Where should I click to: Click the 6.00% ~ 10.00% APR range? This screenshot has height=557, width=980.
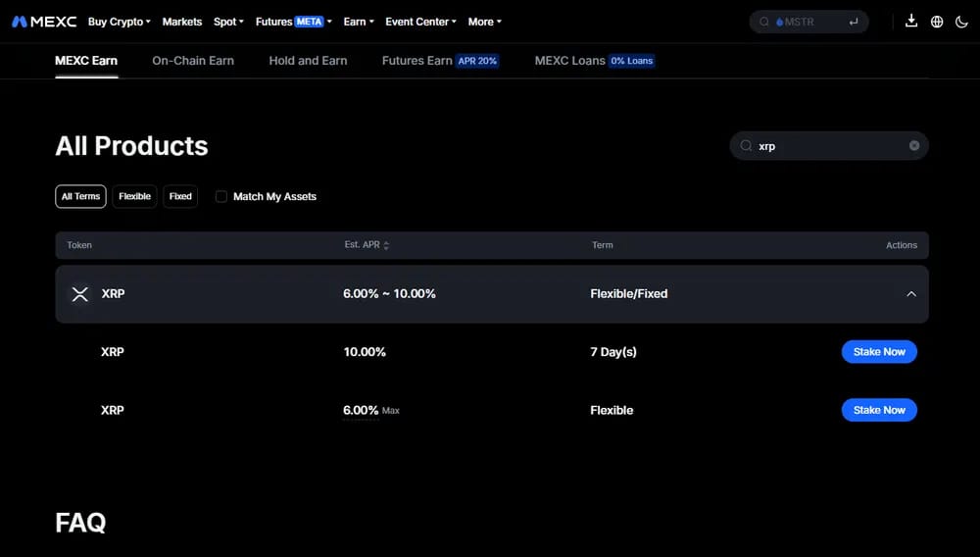389,294
